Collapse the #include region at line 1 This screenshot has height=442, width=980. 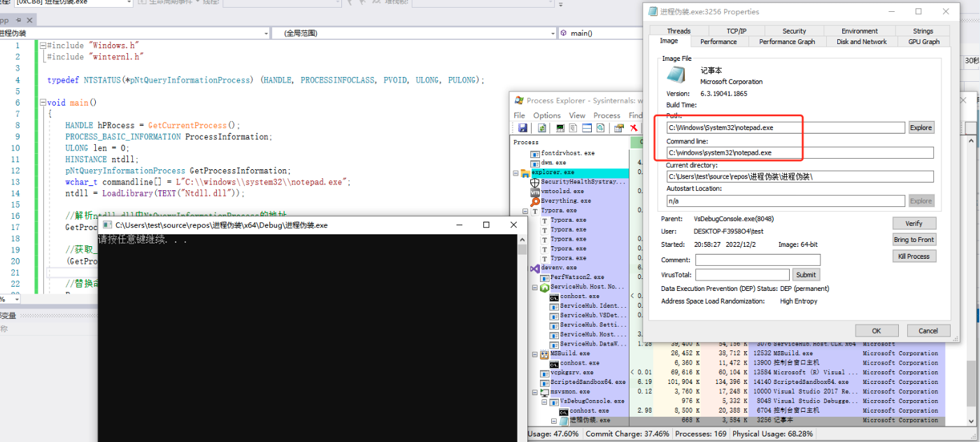click(42, 45)
